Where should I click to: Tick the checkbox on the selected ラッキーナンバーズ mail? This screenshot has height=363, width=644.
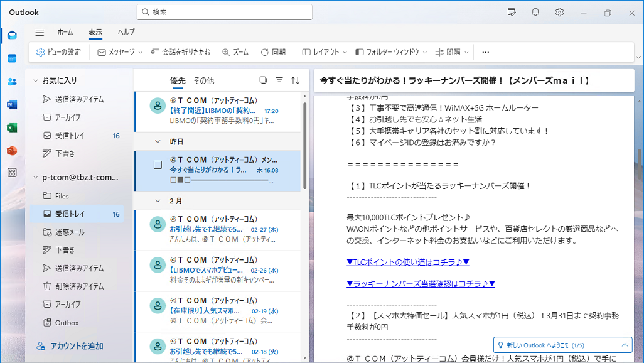158,165
